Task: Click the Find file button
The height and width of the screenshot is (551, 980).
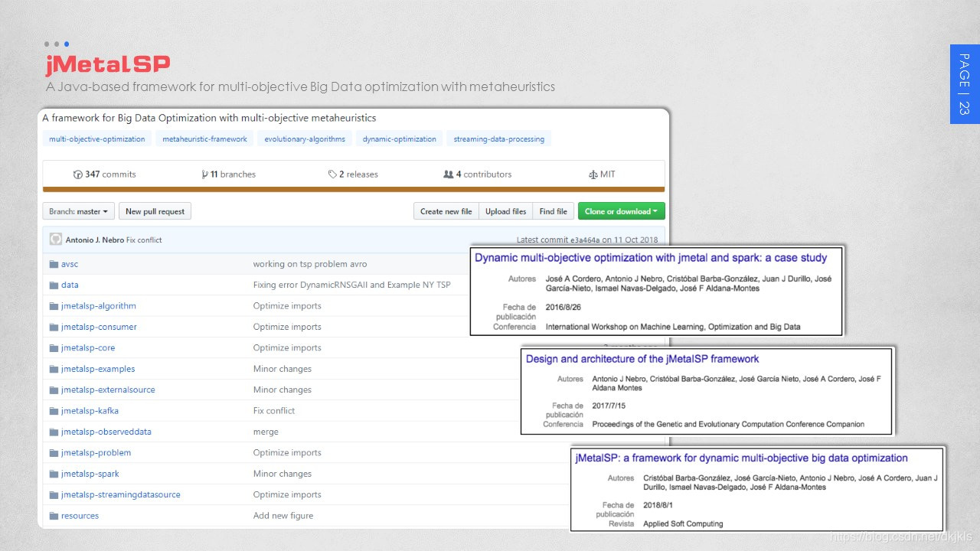Action: (554, 211)
